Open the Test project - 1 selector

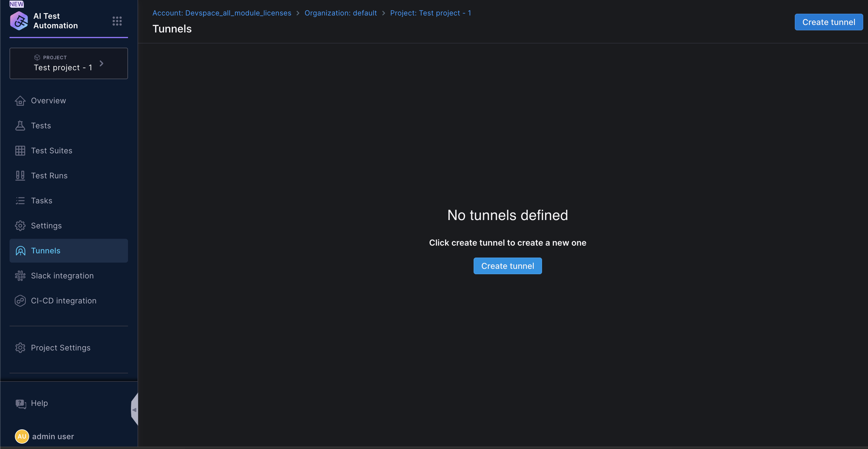(63, 67)
